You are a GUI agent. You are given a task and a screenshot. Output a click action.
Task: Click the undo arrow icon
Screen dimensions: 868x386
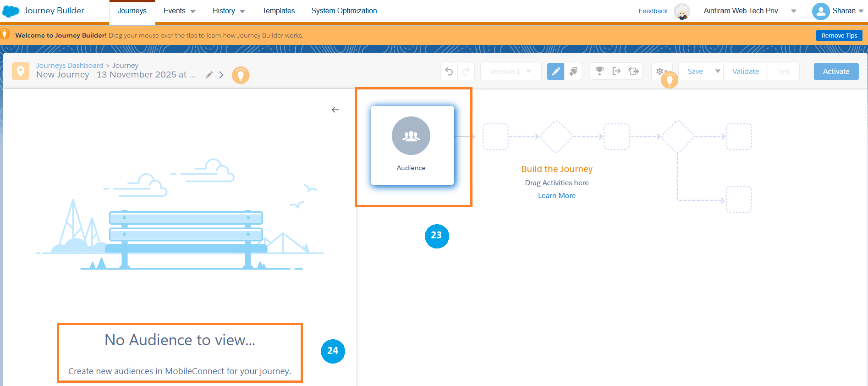[449, 72]
